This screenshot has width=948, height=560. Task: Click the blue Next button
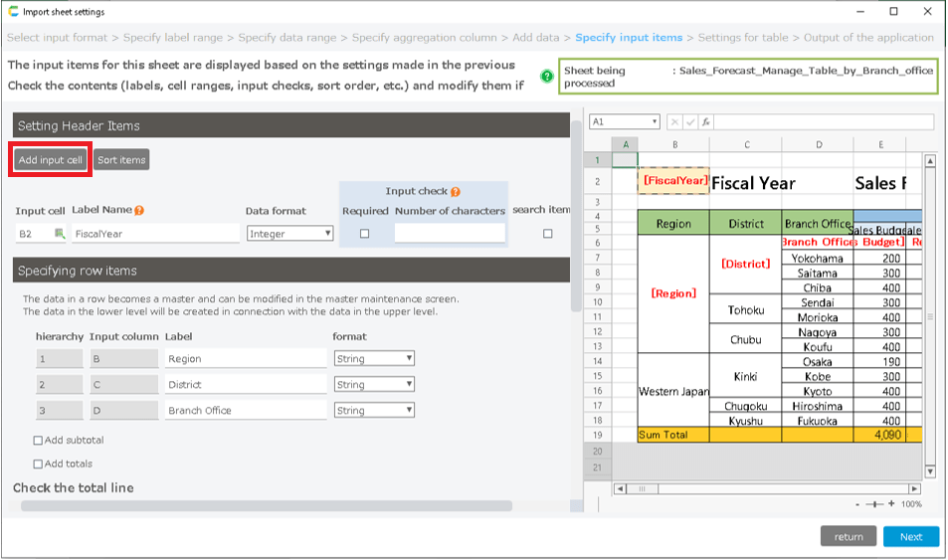click(910, 537)
